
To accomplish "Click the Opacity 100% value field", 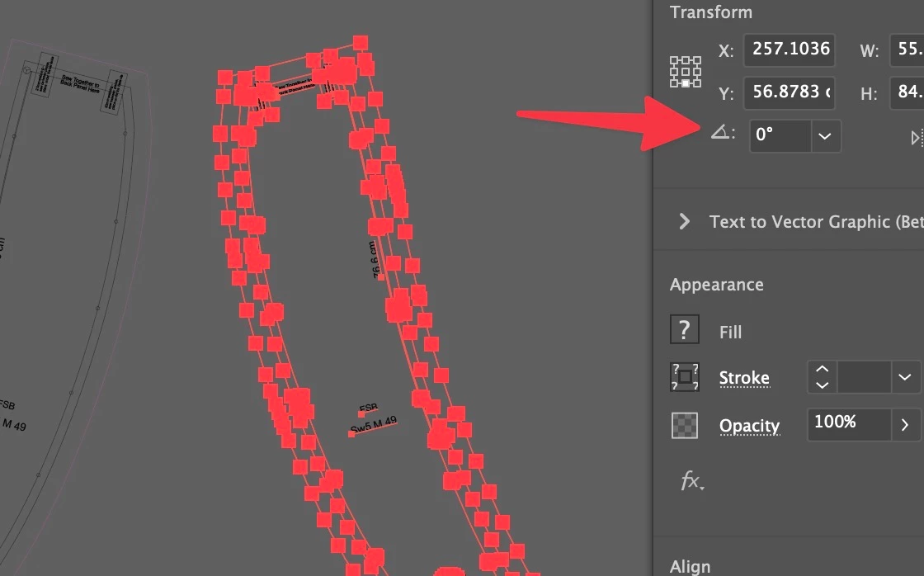I will click(849, 424).
